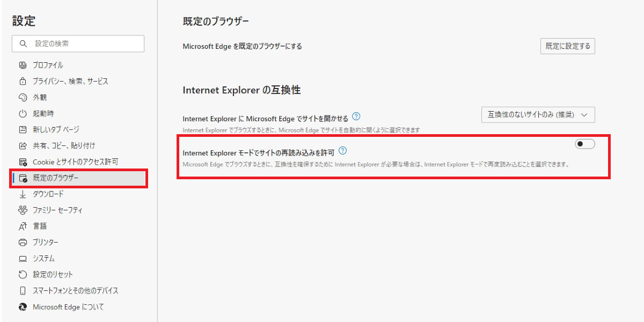Enable the IE mode reload toggle
The width and height of the screenshot is (644, 322).
pyautogui.click(x=585, y=144)
